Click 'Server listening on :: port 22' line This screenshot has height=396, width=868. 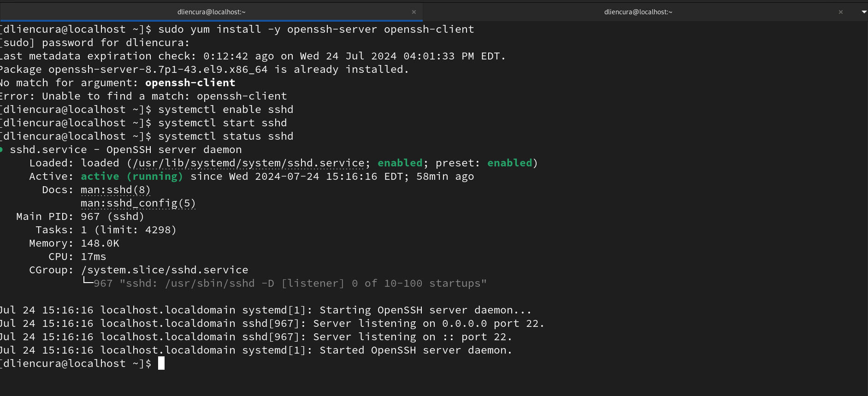(x=256, y=337)
